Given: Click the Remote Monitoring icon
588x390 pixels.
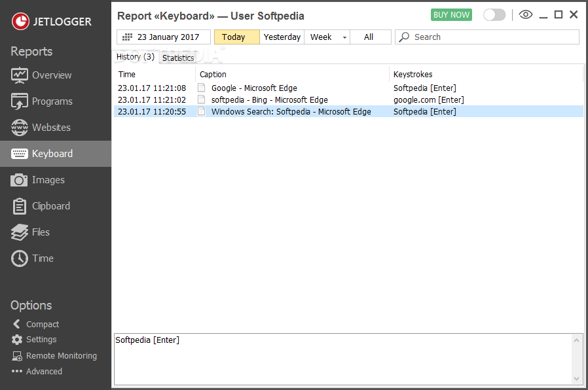Looking at the screenshot, I should click(17, 356).
